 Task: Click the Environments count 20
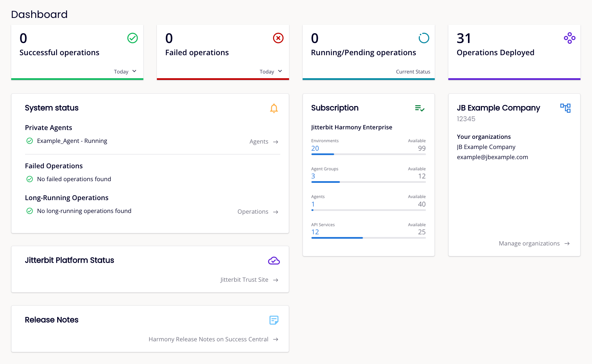pyautogui.click(x=315, y=148)
